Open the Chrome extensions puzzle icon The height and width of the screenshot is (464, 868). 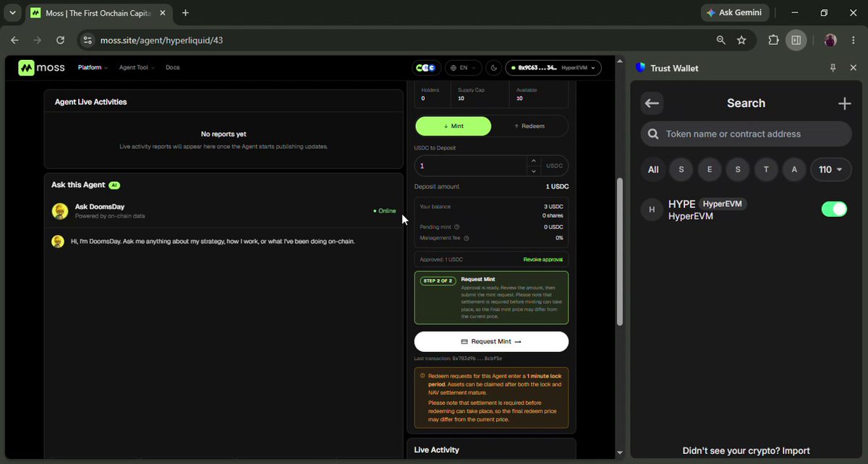(773, 40)
